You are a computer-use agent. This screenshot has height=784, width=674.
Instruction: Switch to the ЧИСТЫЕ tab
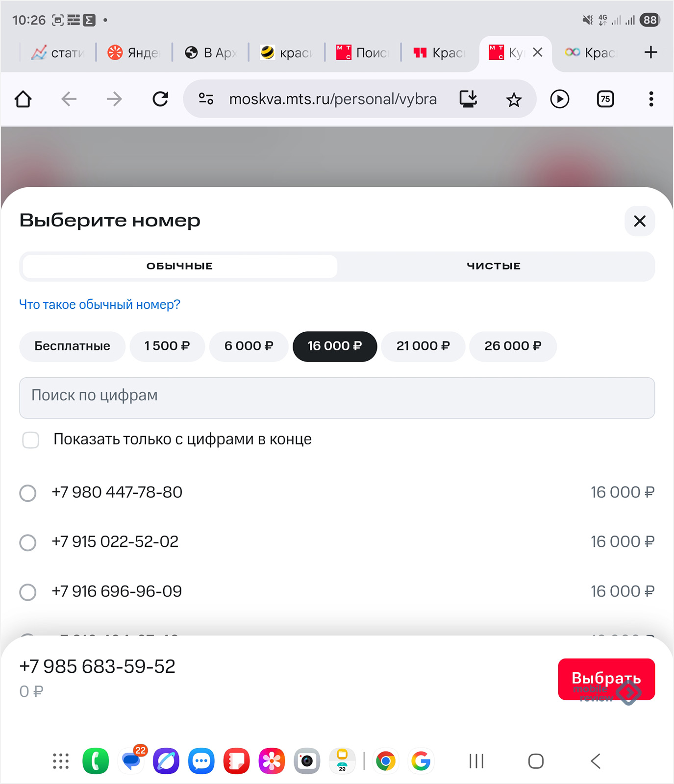click(494, 266)
